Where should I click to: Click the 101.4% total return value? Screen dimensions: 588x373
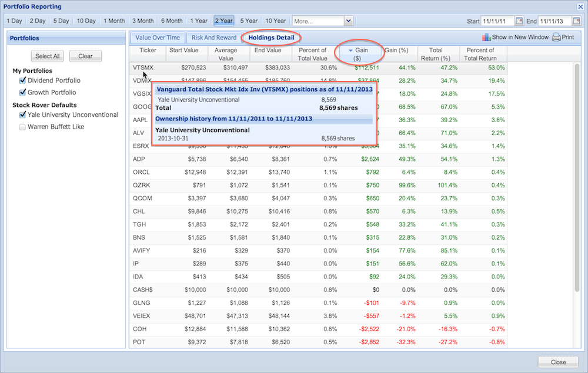[x=447, y=186]
